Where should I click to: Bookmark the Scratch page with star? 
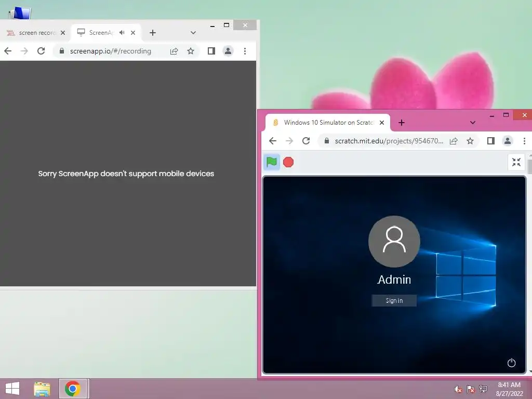click(x=470, y=141)
